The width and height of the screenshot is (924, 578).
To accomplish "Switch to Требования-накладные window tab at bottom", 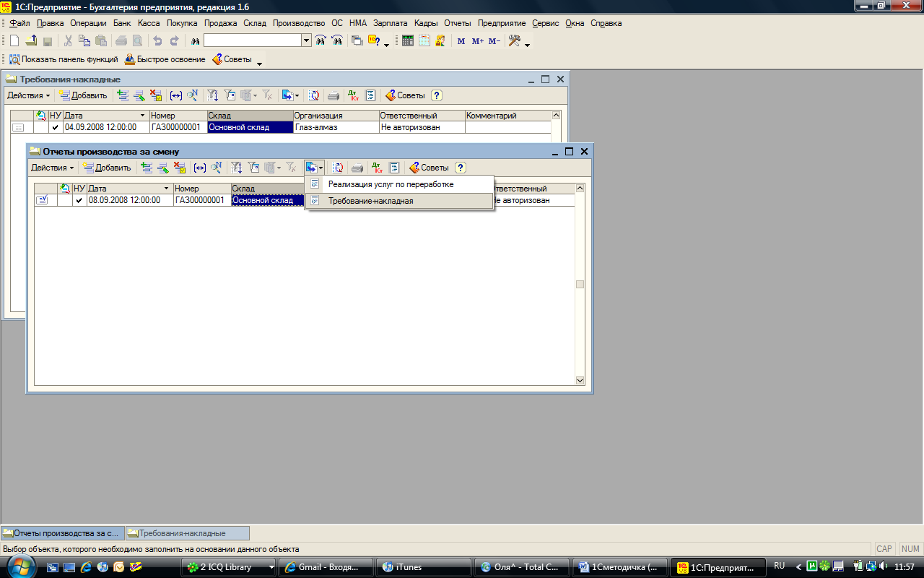I will click(x=188, y=533).
